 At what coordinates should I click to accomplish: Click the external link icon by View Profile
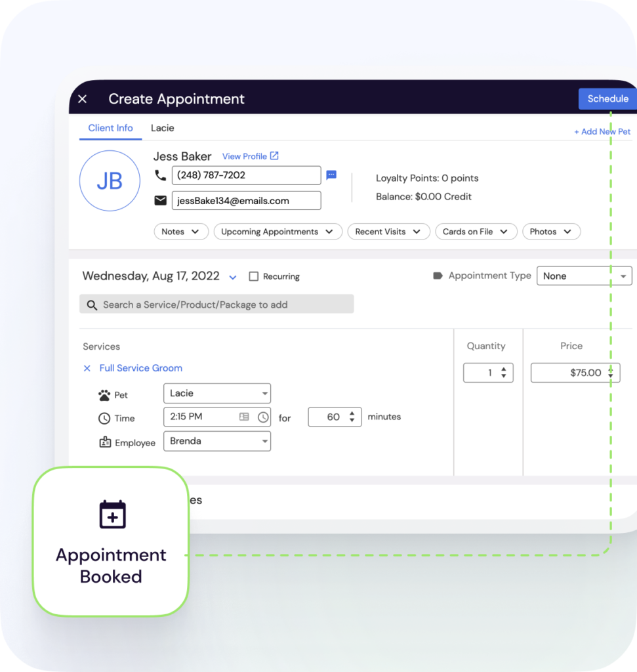(x=274, y=156)
